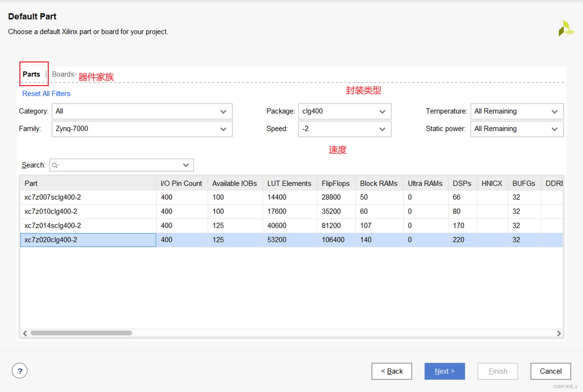Screen dimensions: 583x392
Task: Sort by Block RAMs column header
Action: pos(379,184)
